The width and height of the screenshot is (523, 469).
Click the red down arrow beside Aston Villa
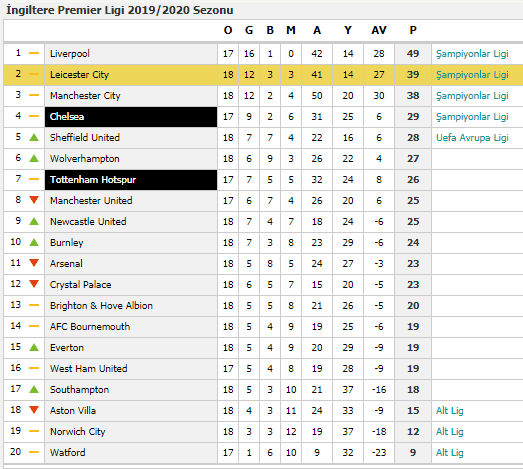[x=34, y=410]
